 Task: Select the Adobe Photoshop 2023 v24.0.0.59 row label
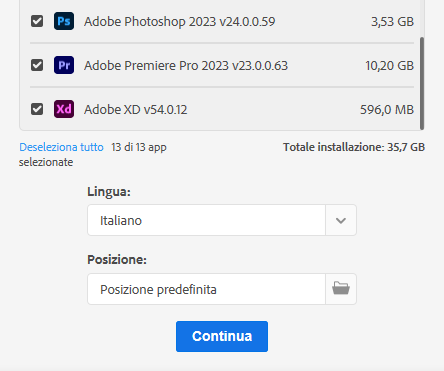coord(179,22)
